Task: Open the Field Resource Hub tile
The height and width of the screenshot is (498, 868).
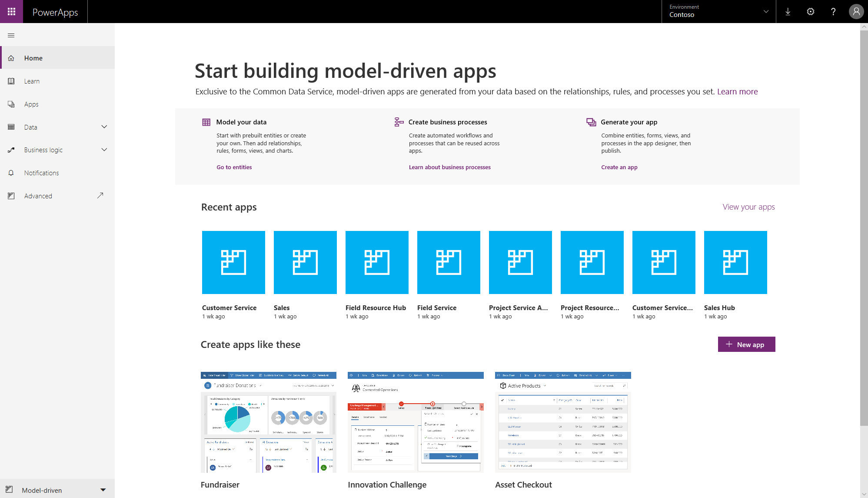Action: pos(376,262)
